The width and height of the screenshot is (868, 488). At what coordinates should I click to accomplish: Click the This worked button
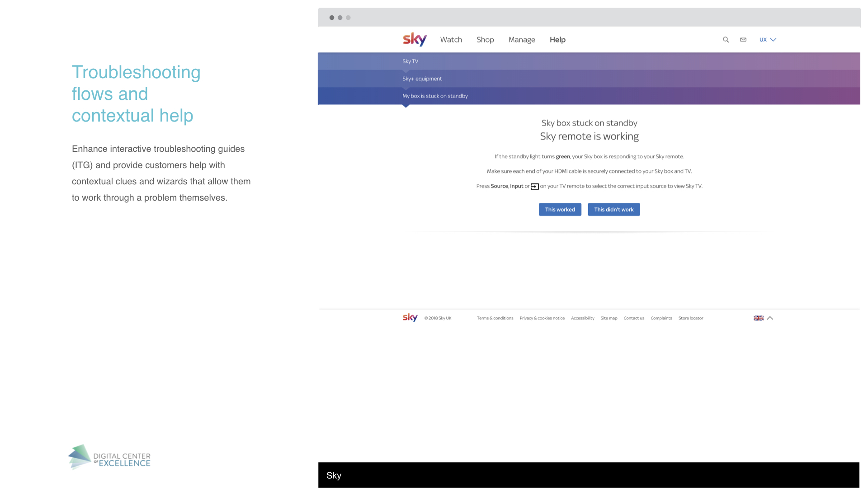tap(560, 210)
